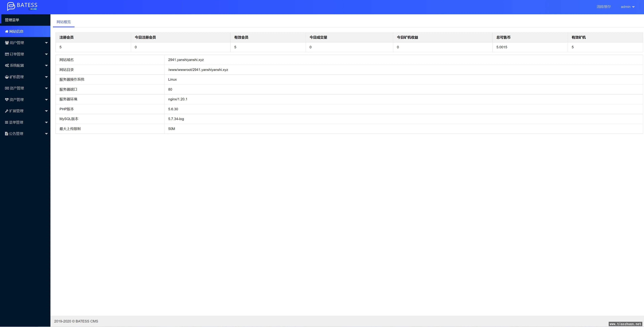Click the bars icon beside 菜单管理
The image size is (644, 327).
pos(7,122)
